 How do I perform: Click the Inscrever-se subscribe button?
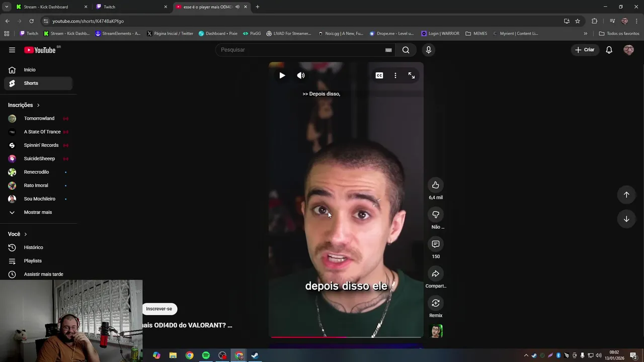[159, 309]
